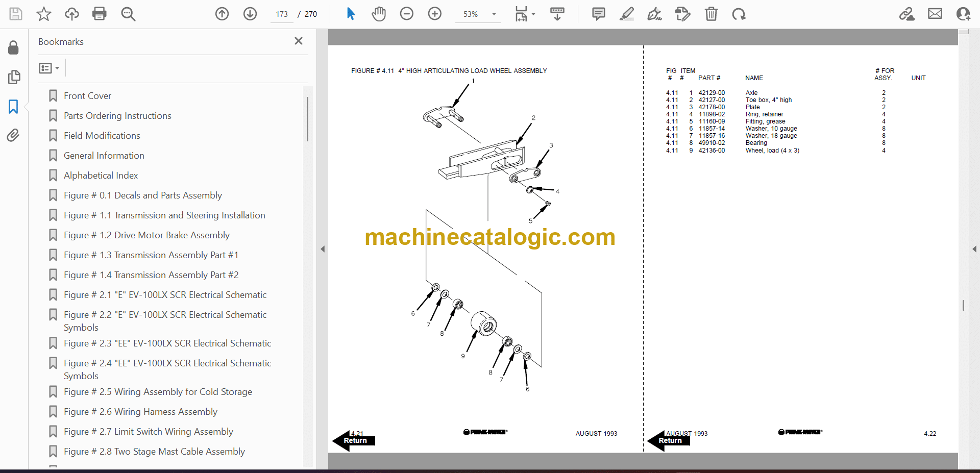Toggle the attachments paperclip panel
Image resolution: width=980 pixels, height=473 pixels.
click(x=13, y=135)
